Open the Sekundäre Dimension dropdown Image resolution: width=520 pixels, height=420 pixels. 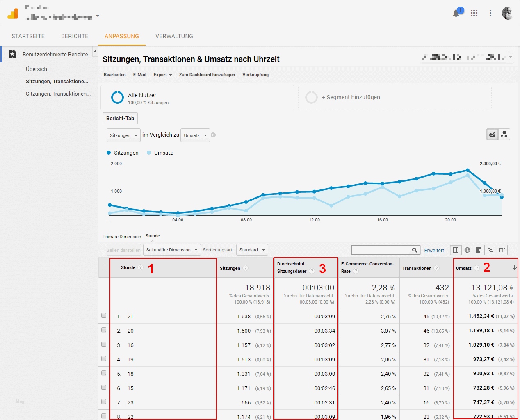click(x=171, y=250)
